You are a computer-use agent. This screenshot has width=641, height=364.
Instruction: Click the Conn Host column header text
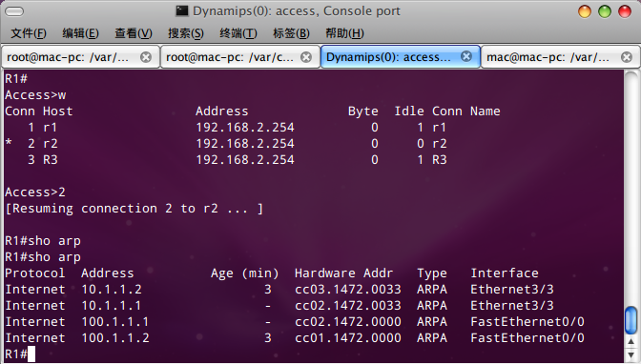coord(39,111)
